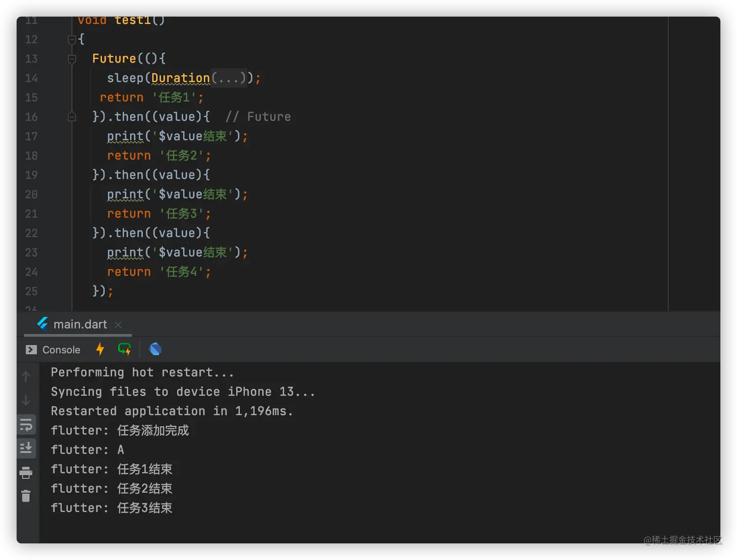Collapse the code block at line 12

(x=72, y=39)
